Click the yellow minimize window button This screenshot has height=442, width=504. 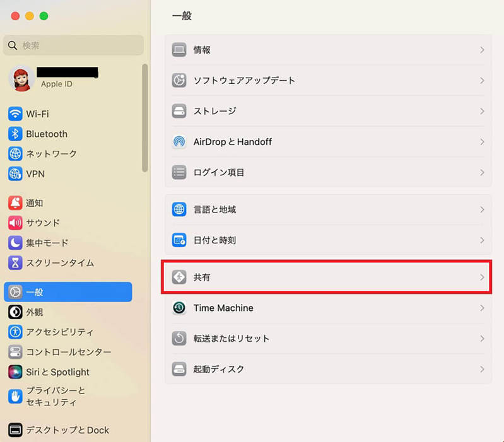click(30, 16)
